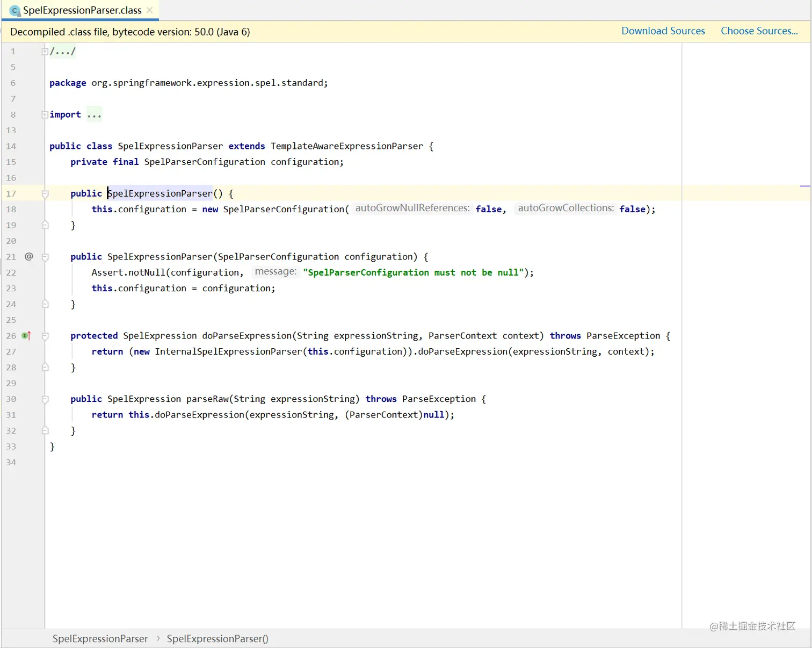
Task: Collapse the no-arg constructor at line 17
Action: 45,194
